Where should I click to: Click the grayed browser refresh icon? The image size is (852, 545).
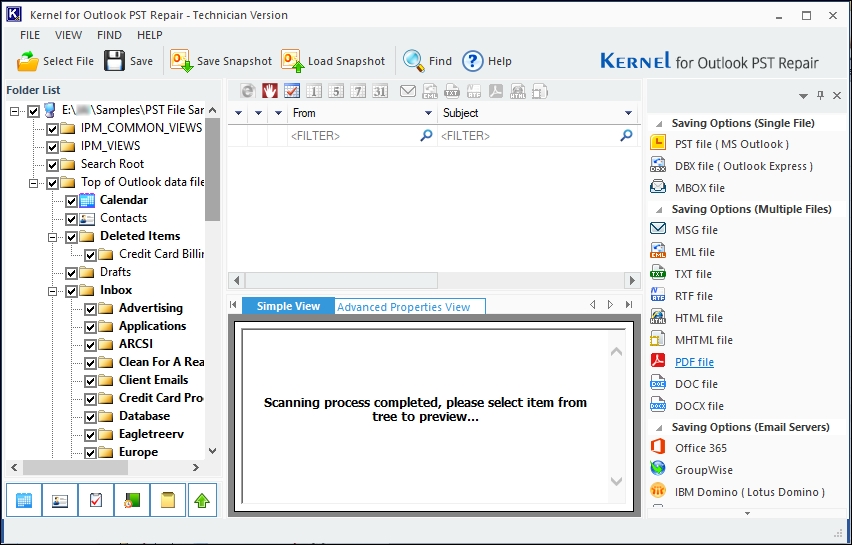(248, 91)
